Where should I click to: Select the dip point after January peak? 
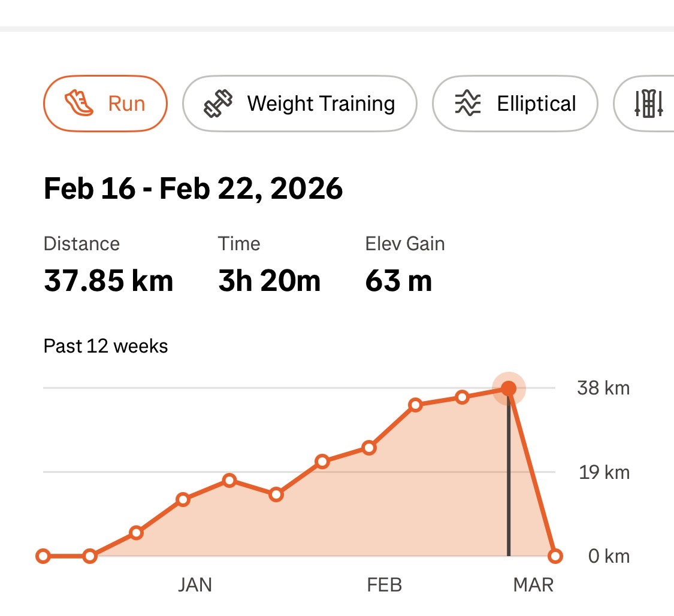276,494
